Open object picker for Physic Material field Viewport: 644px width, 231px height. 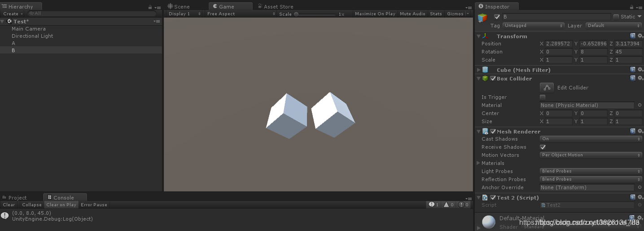click(640, 105)
